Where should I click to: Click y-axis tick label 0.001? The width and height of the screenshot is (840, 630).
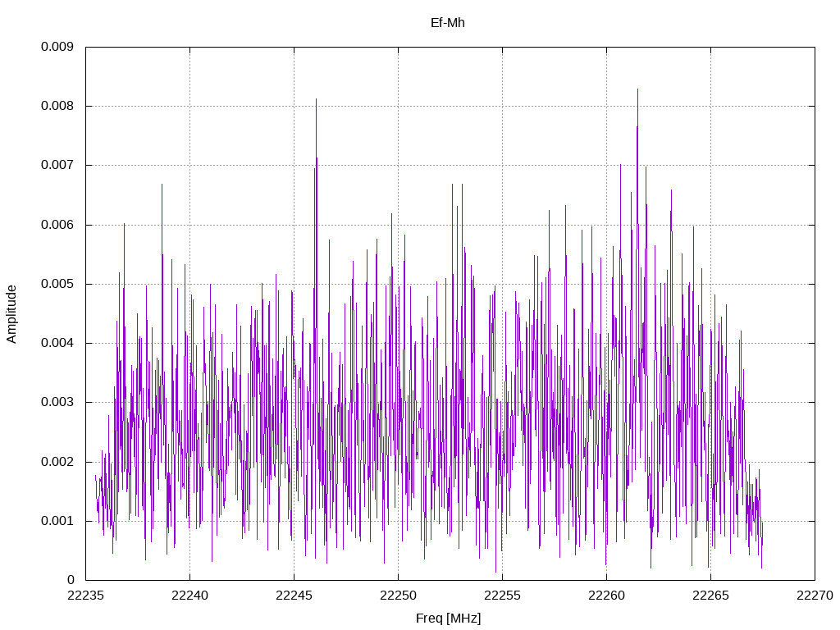[x=57, y=521]
